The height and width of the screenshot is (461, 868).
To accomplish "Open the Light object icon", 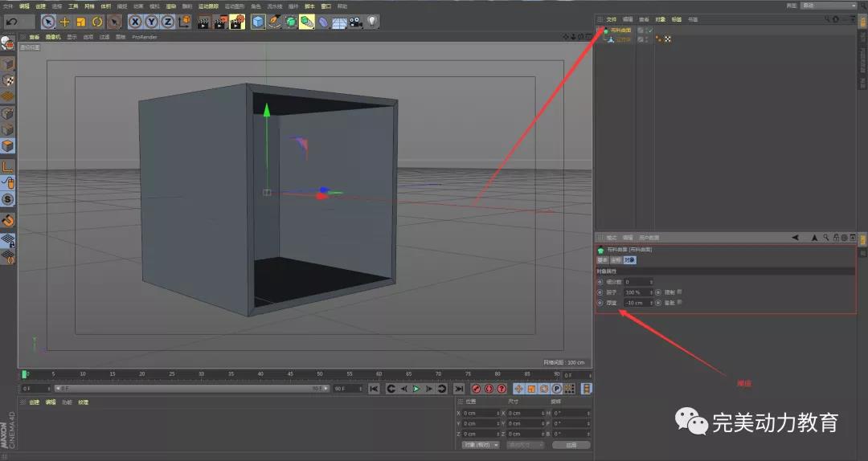I will tap(373, 22).
